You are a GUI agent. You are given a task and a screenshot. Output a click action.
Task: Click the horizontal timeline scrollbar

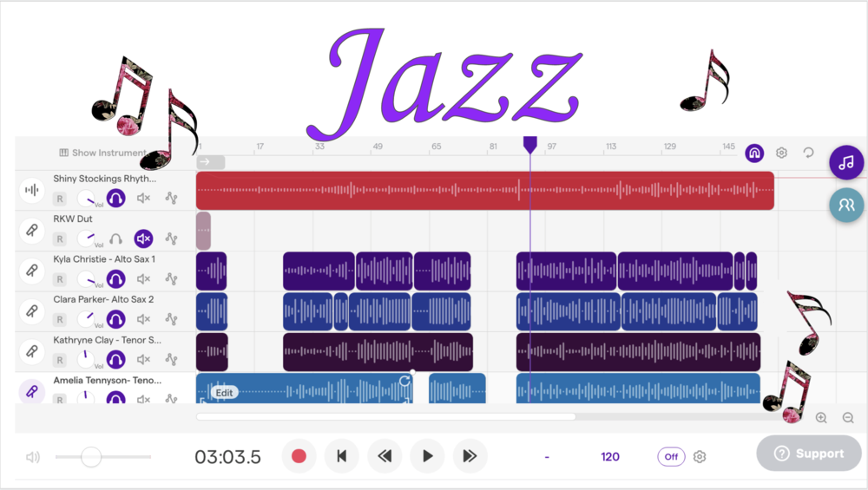(x=386, y=416)
